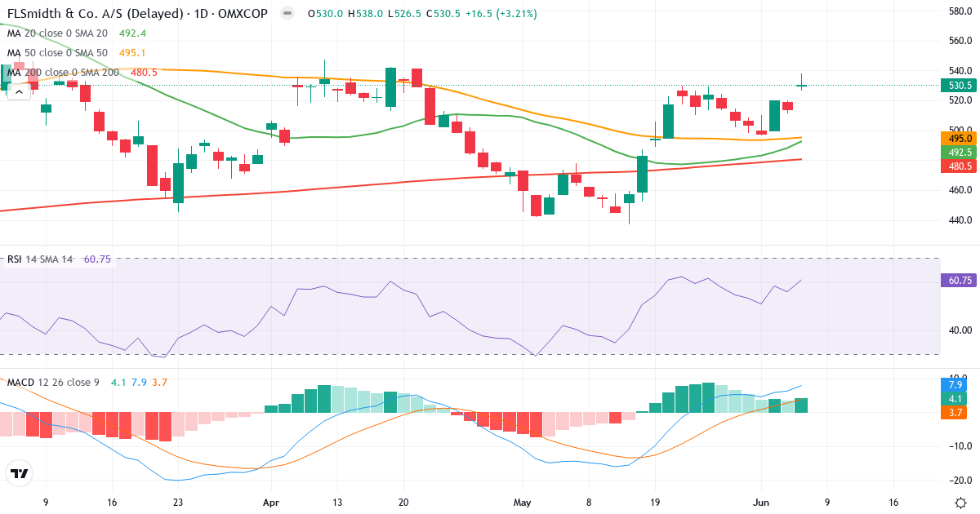Click the orange 495.0 price axis label
The width and height of the screenshot is (980, 514).
click(959, 138)
